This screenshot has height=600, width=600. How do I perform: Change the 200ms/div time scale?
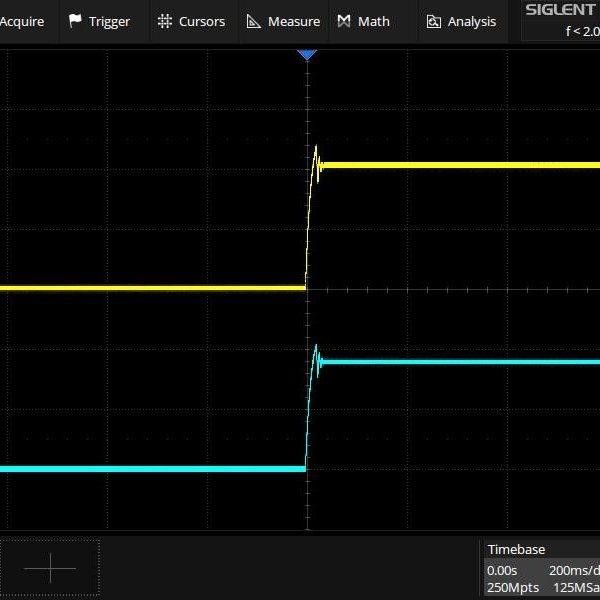[574, 569]
